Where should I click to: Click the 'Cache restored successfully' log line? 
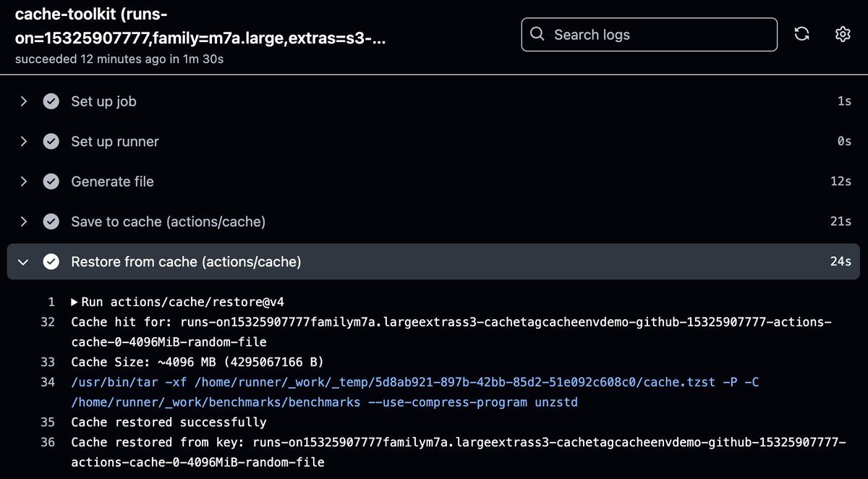coord(169,422)
